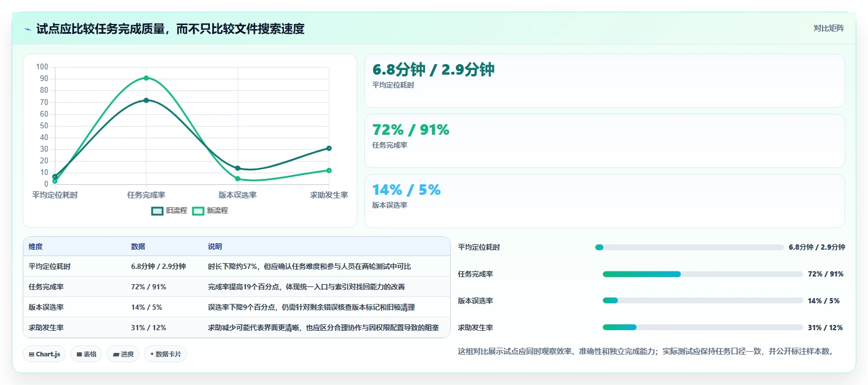Click the 旧流程 data point at 任务完成率
868x385 pixels.
(146, 100)
